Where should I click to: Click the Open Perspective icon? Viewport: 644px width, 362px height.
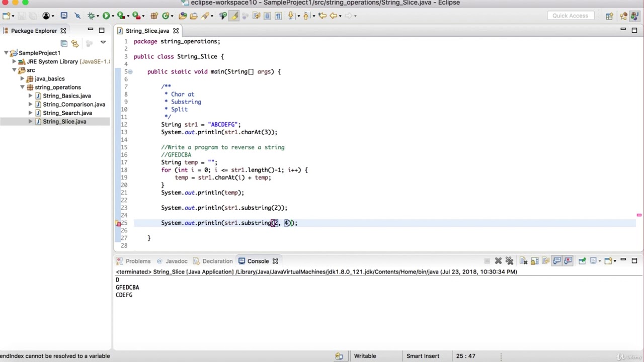(x=609, y=16)
